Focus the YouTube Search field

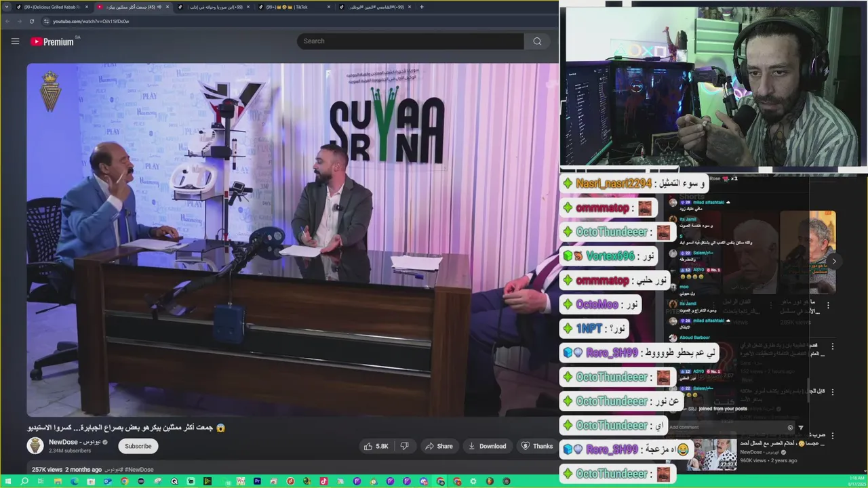[x=410, y=41]
